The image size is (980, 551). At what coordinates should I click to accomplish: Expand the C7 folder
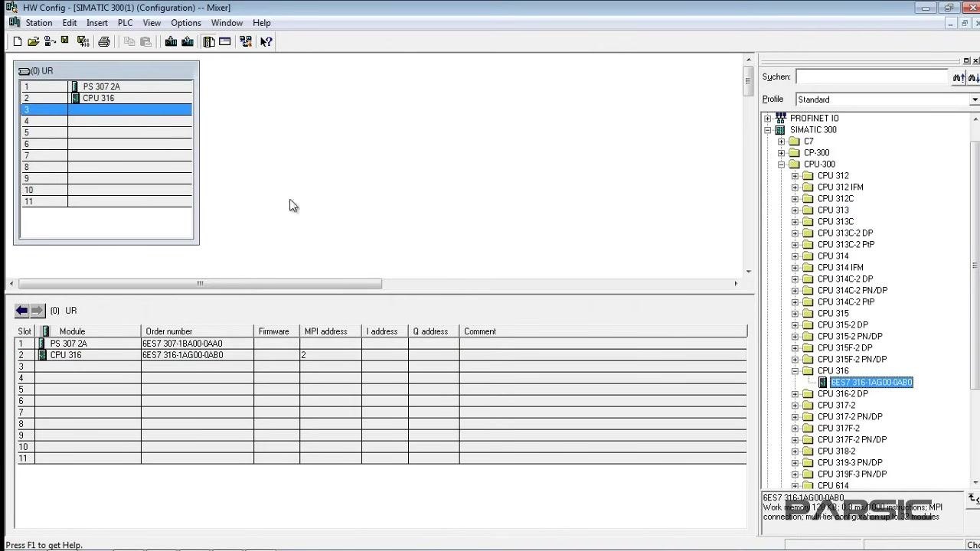coord(781,141)
